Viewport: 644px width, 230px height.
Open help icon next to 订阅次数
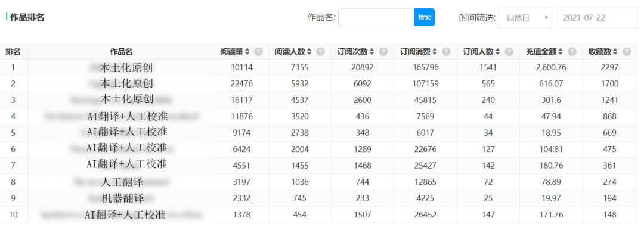(383, 52)
